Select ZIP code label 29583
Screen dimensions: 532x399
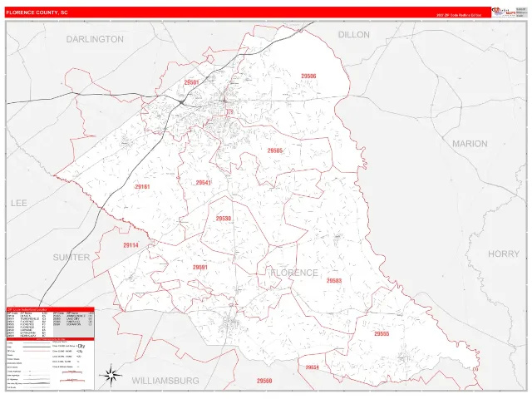coord(334,281)
